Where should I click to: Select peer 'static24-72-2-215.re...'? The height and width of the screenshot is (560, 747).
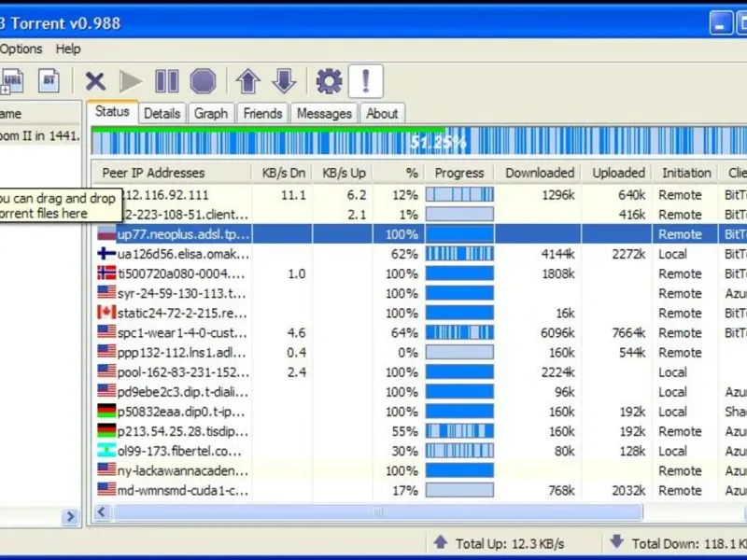click(x=182, y=314)
